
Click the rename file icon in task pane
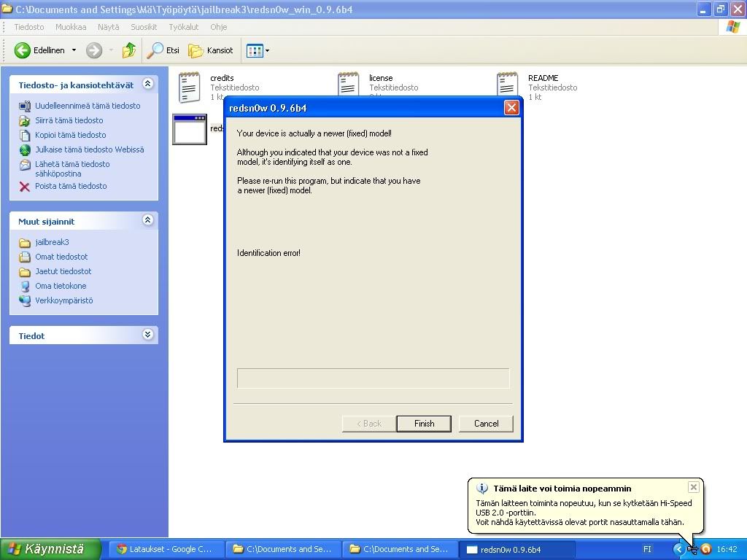(x=25, y=106)
